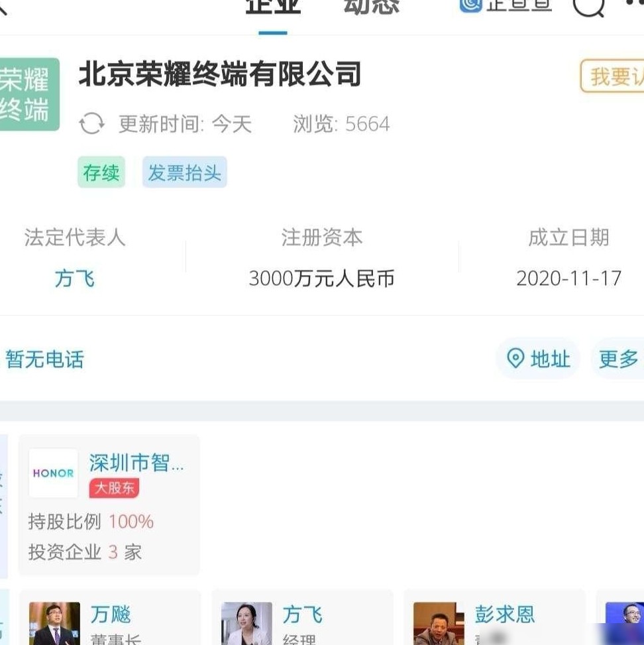Tap the 大股东 red badge

[115, 488]
